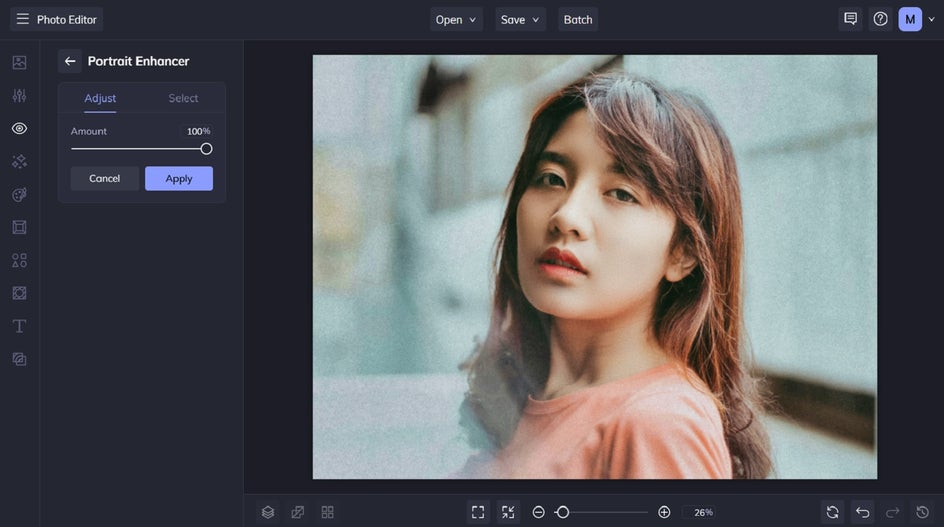
Task: Open the Frames sidebar icon
Action: tap(19, 227)
